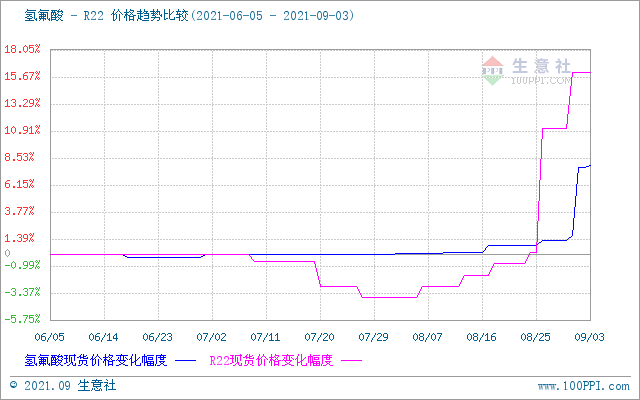Click the 08/16 date label

tap(482, 337)
